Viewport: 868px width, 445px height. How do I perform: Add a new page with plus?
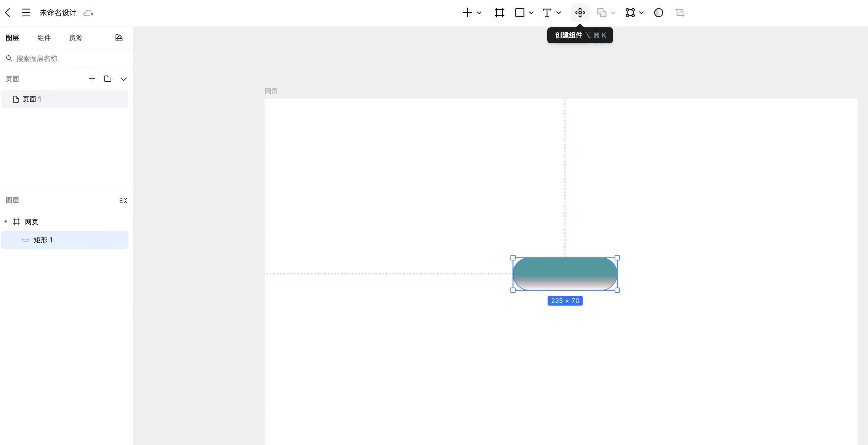pyautogui.click(x=92, y=79)
